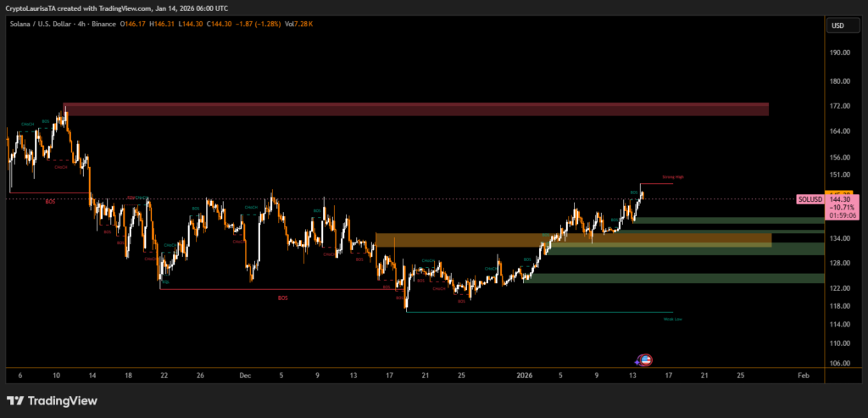Click the Vol 7.28K volume readout
This screenshot has width=868, height=418.
click(298, 25)
